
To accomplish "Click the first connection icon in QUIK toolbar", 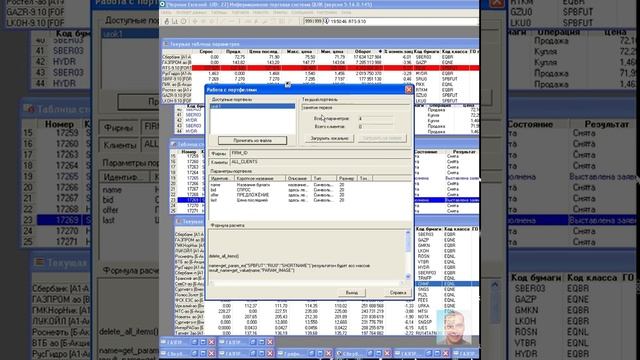I will (x=167, y=21).
